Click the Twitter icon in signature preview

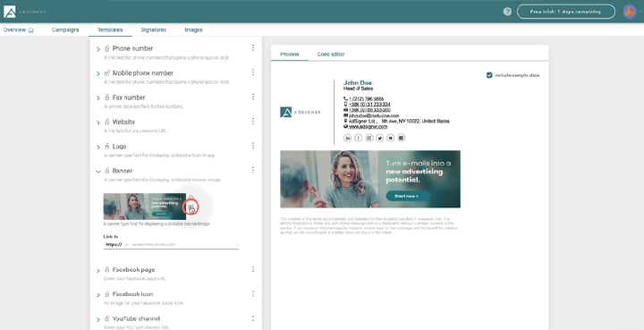(x=380, y=138)
